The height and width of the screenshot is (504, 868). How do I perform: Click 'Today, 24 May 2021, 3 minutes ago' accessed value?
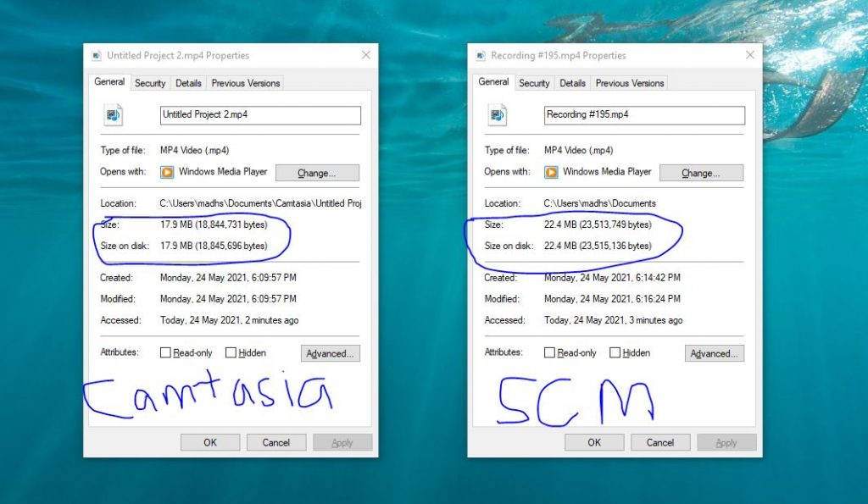pos(614,320)
